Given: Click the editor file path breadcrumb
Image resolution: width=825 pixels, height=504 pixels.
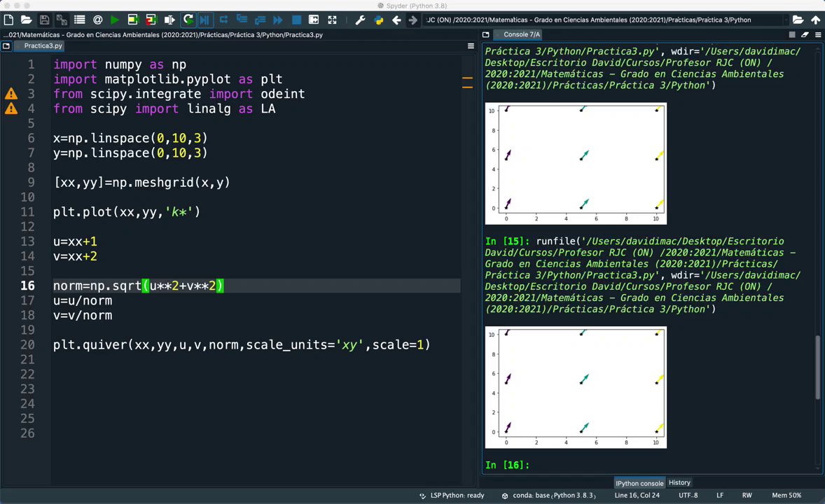Looking at the screenshot, I should tap(163, 35).
